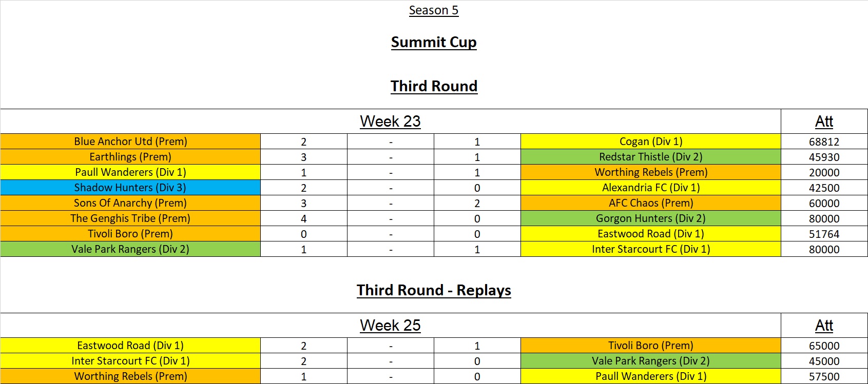Select the replay attendance cell 65000
Viewport: 868px width, 384px height.
click(824, 346)
